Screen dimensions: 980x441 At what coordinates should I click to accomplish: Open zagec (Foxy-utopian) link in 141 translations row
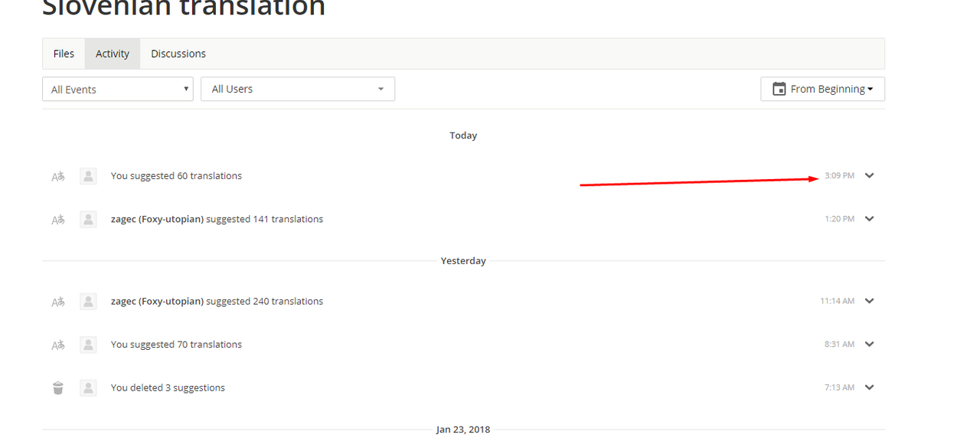tap(157, 219)
